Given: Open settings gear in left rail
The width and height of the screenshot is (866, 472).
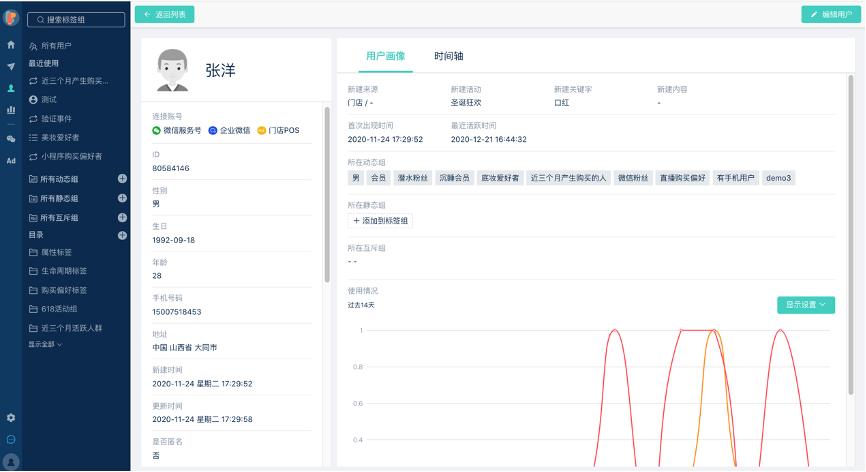Looking at the screenshot, I should [11, 418].
